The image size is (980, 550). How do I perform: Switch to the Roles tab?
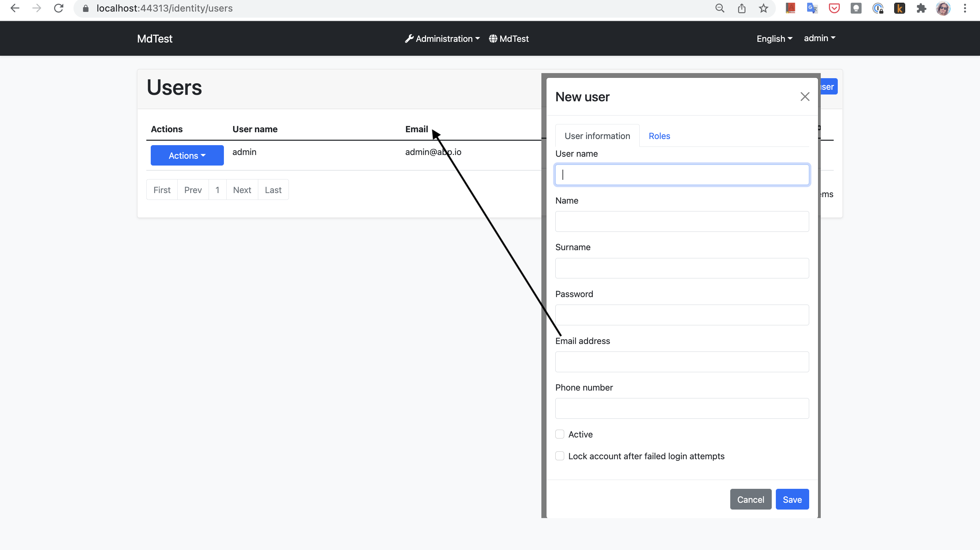coord(659,136)
